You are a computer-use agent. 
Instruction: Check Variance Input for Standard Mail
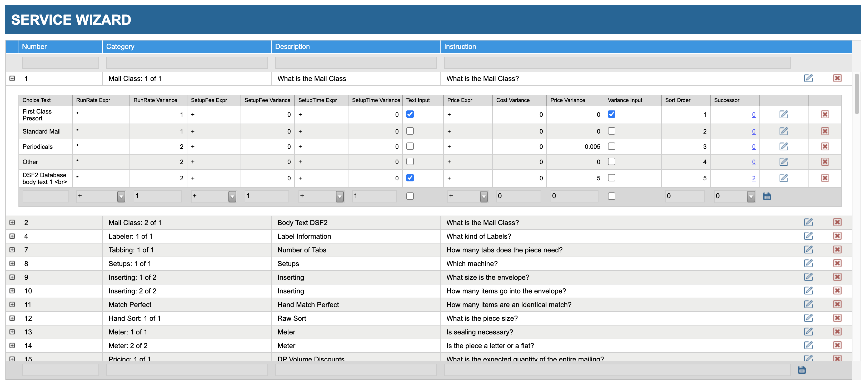[x=612, y=131]
